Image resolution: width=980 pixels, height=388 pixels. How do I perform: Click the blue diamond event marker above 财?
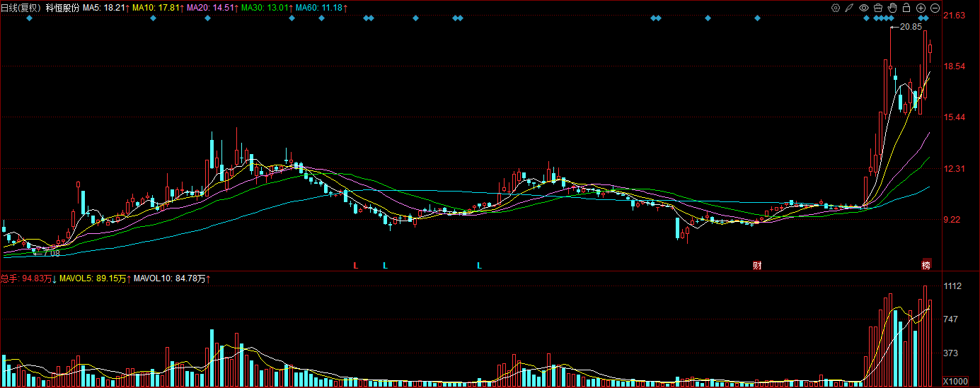pyautogui.click(x=756, y=18)
